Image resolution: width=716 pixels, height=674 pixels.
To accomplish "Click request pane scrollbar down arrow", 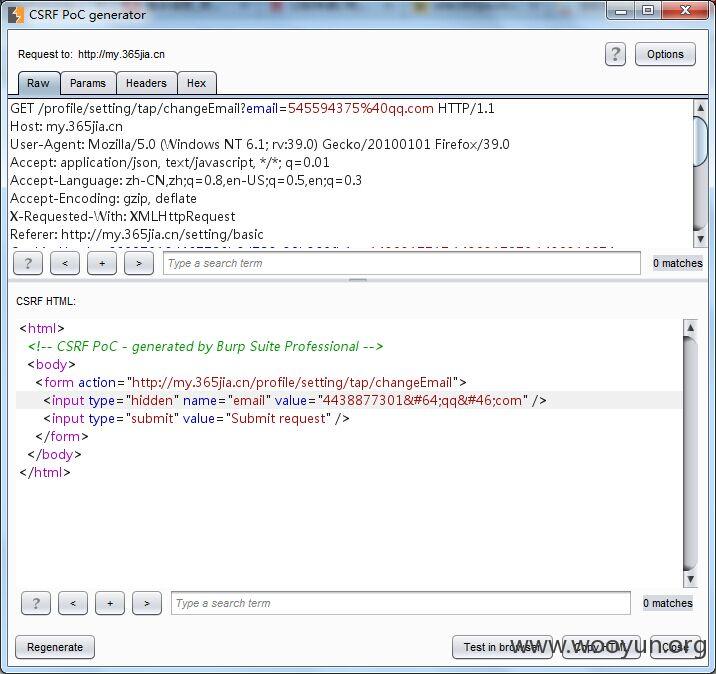I will click(x=700, y=238).
